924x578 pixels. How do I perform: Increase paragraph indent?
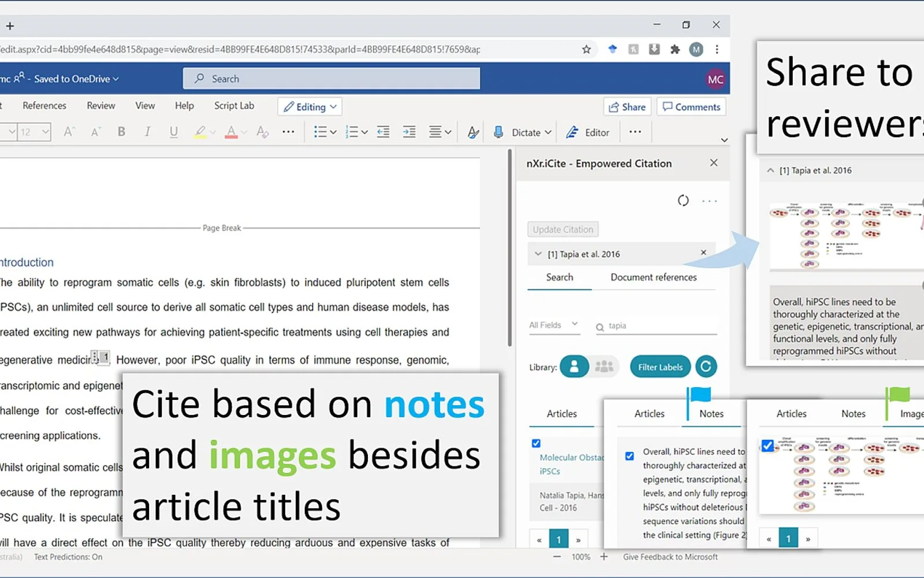pos(409,132)
